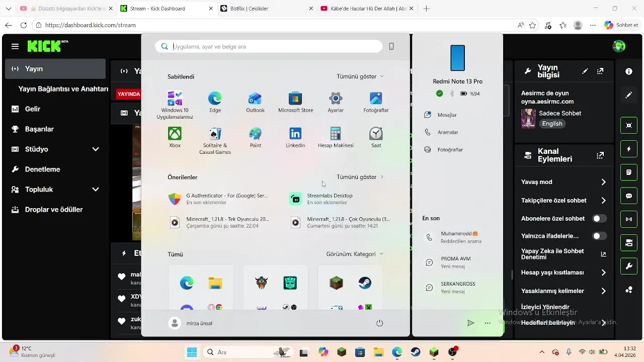The width and height of the screenshot is (644, 362).
Task: Toggle Abonelere özel sohbet switch
Action: coord(599,219)
